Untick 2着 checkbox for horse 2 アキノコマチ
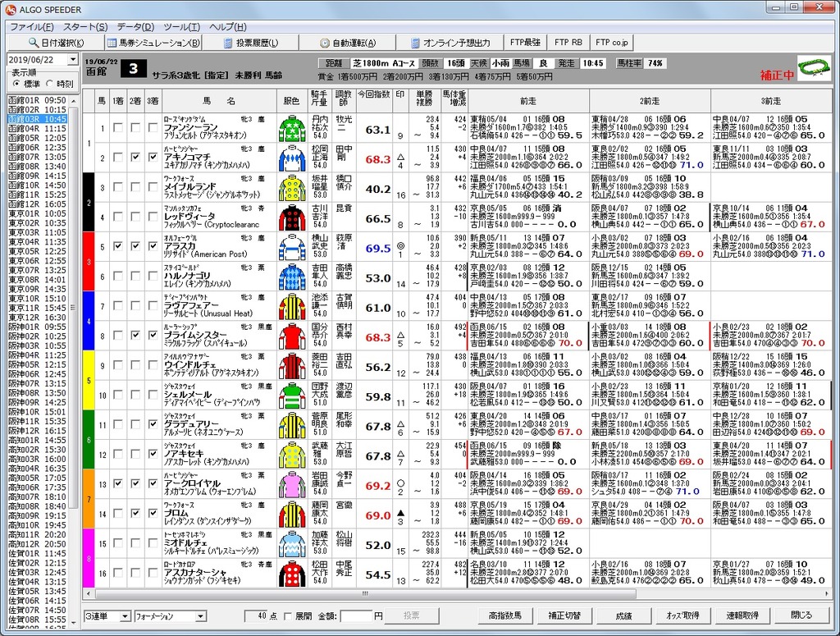Image resolution: width=840 pixels, height=636 pixels. [135, 157]
